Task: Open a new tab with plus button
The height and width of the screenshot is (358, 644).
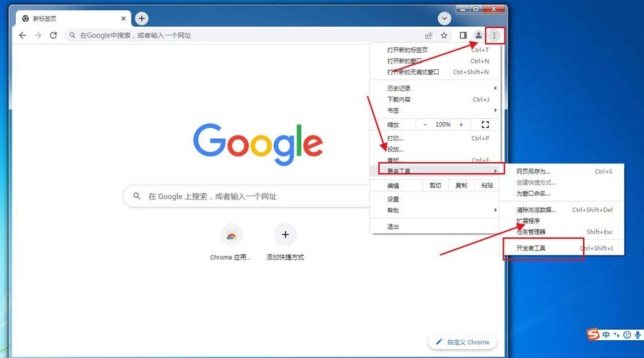Action: point(141,19)
